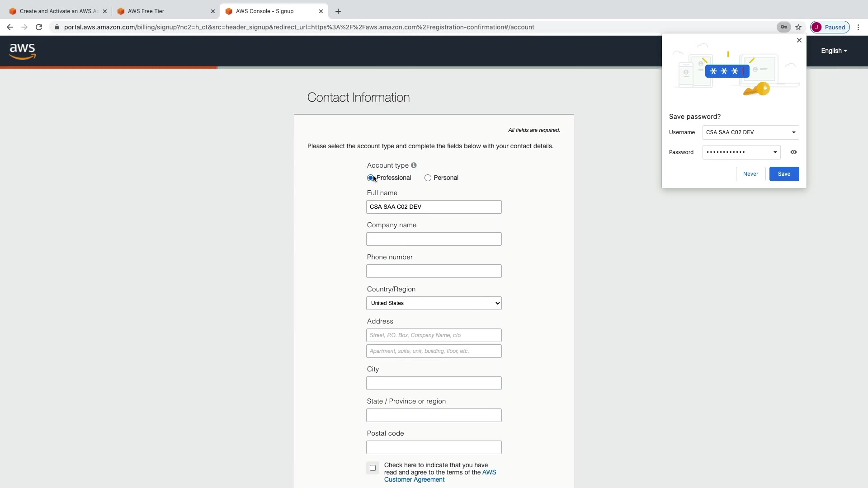Click the account type info icon
868x488 pixels.
point(414,165)
